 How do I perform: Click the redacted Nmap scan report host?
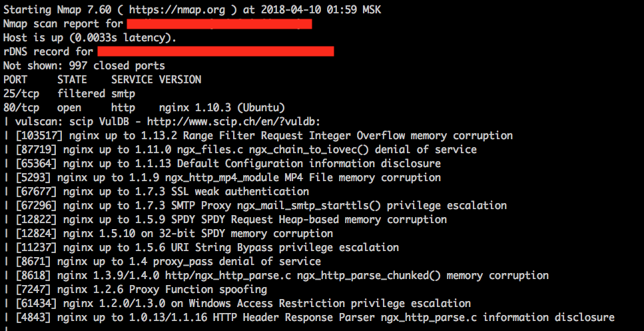click(218, 25)
